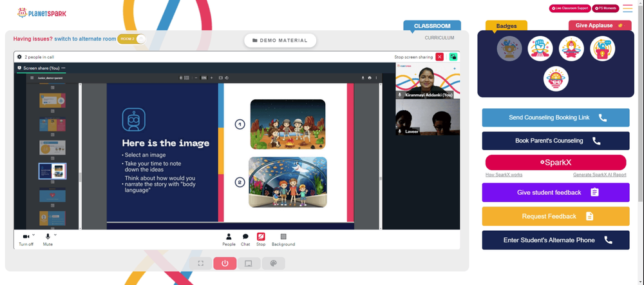The width and height of the screenshot is (644, 285).
Task: Open the hamburger menu at top right
Action: pyautogui.click(x=627, y=8)
